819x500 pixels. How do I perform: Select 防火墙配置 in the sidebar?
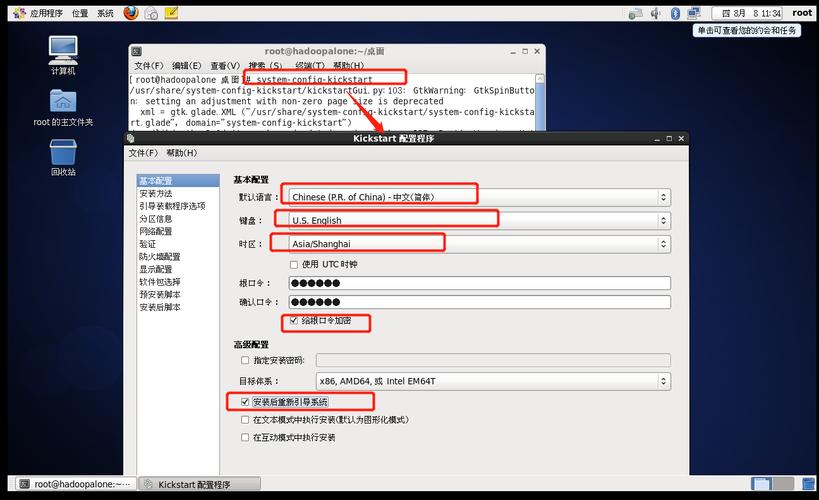click(x=178, y=257)
